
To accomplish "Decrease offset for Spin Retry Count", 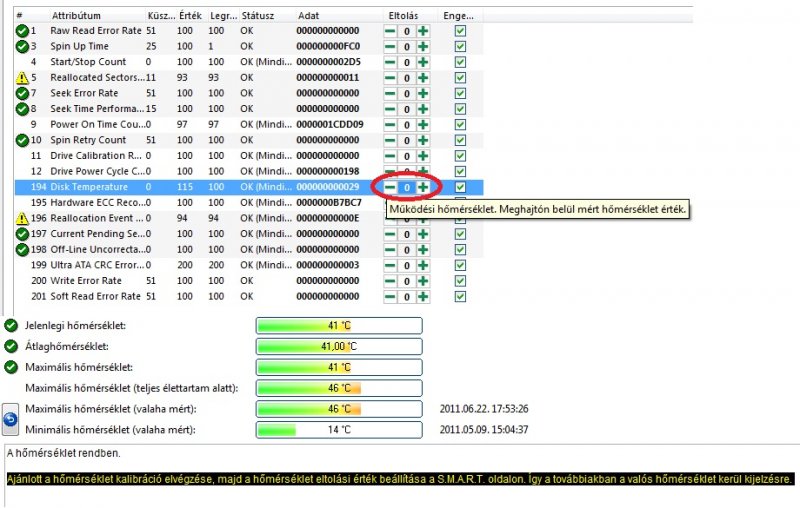I will (390, 140).
